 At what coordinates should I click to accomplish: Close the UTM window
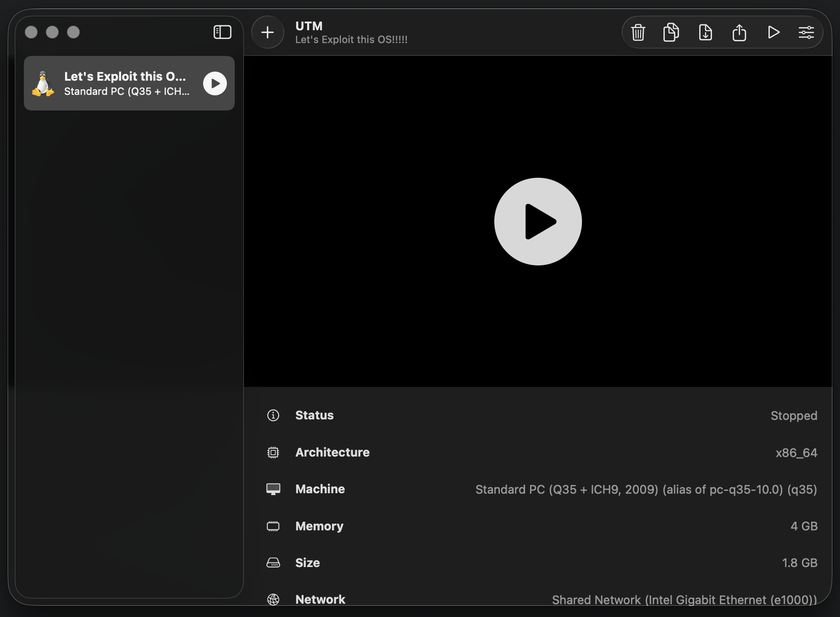click(x=31, y=32)
